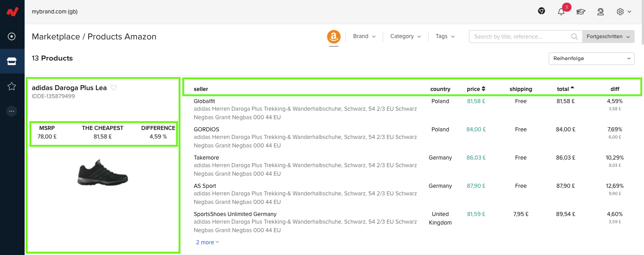Screen dimensions: 644x255
Task: Open the SportsShoes Unlimited price 81,59 £
Action: [x=476, y=214]
